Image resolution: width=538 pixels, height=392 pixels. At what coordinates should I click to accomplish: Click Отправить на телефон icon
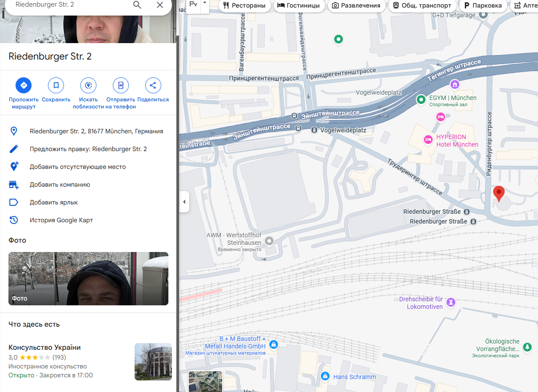point(121,85)
